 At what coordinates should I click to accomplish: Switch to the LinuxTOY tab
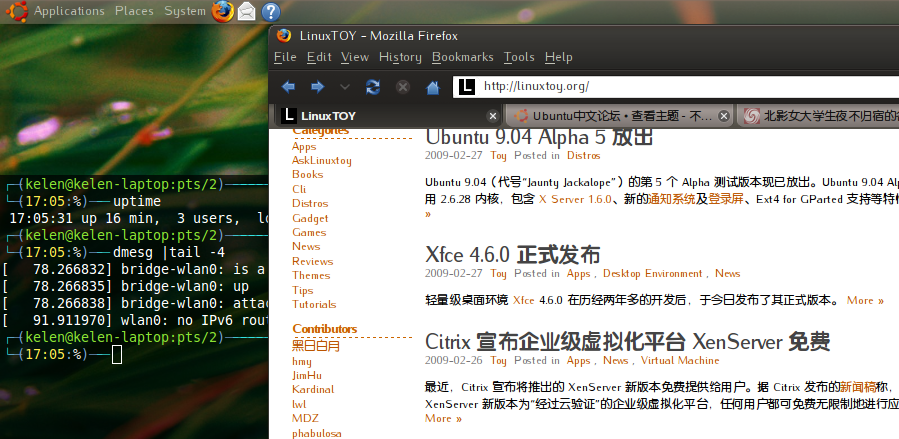pyautogui.click(x=389, y=116)
